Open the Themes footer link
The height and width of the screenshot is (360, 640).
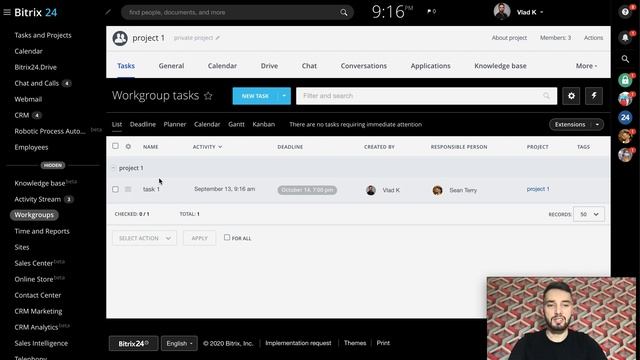click(x=355, y=343)
